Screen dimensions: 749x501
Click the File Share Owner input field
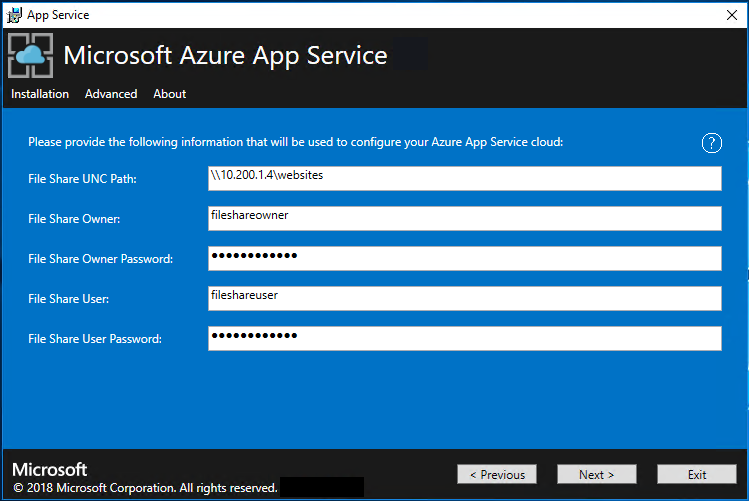coord(465,219)
